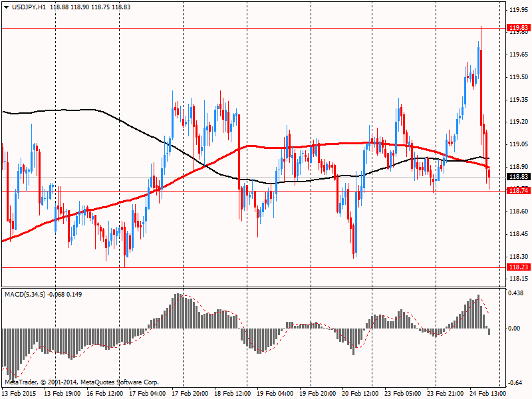Select the 24 Feb 13:00 time label

tap(488, 394)
